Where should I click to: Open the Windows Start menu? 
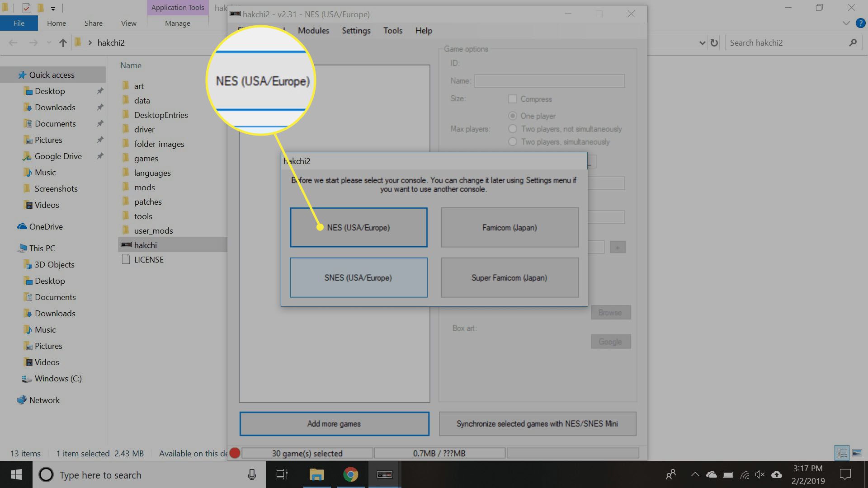click(16, 474)
